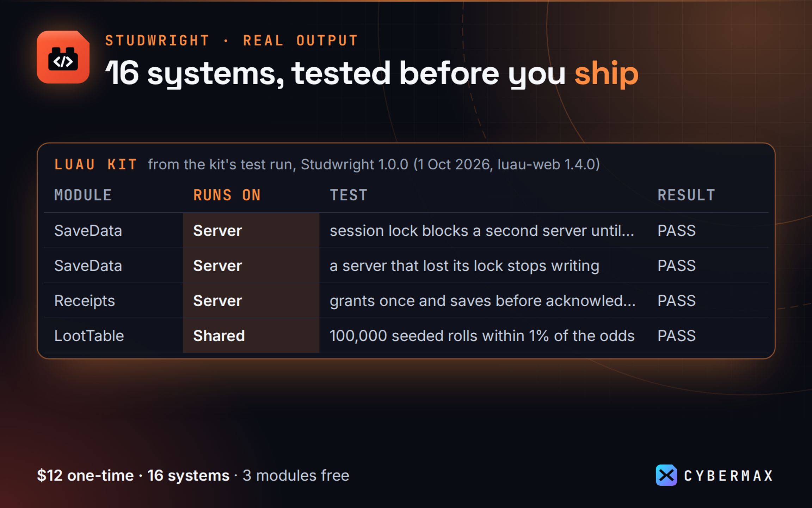Click the LUAU KIT label
812x508 pixels.
coord(96,164)
